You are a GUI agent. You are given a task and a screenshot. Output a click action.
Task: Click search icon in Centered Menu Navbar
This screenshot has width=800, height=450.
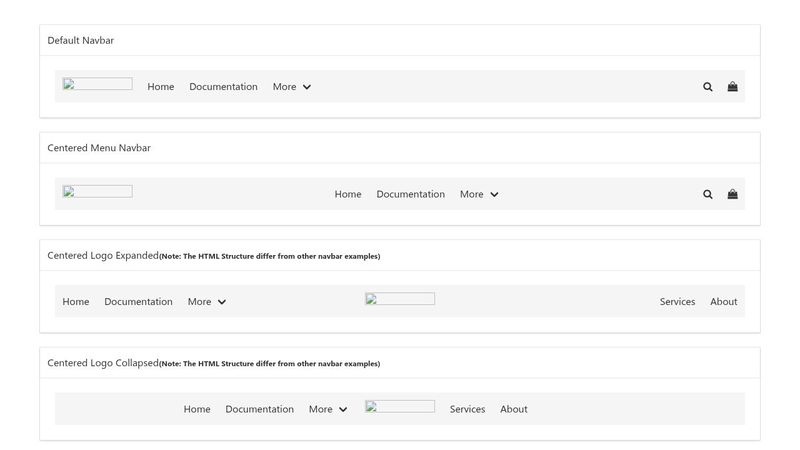708,194
